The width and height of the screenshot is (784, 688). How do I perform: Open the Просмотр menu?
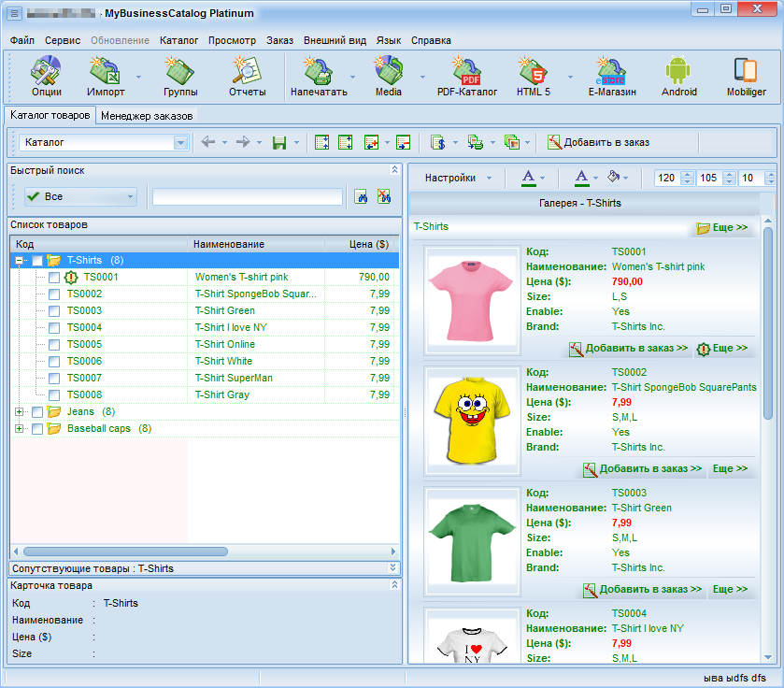[x=232, y=40]
